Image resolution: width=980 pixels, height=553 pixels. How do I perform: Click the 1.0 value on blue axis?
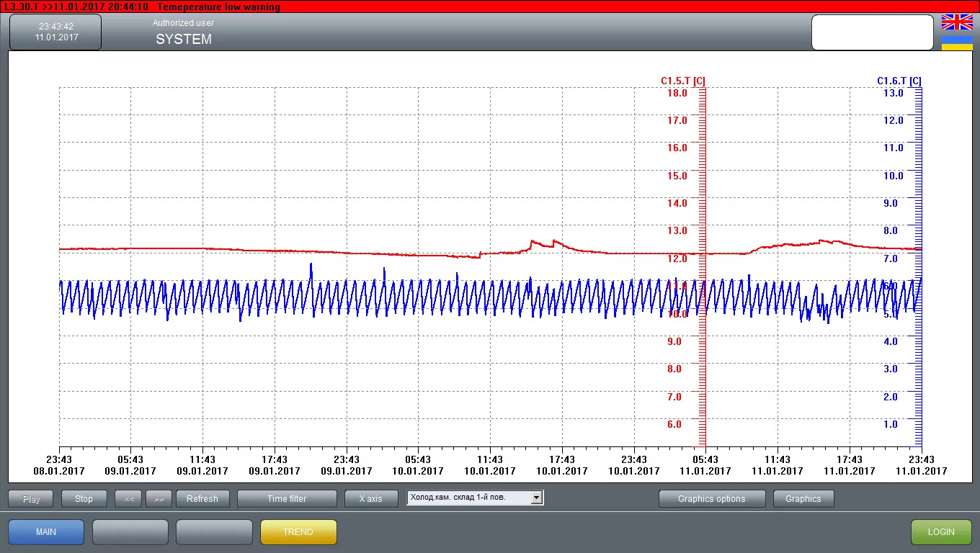891,424
